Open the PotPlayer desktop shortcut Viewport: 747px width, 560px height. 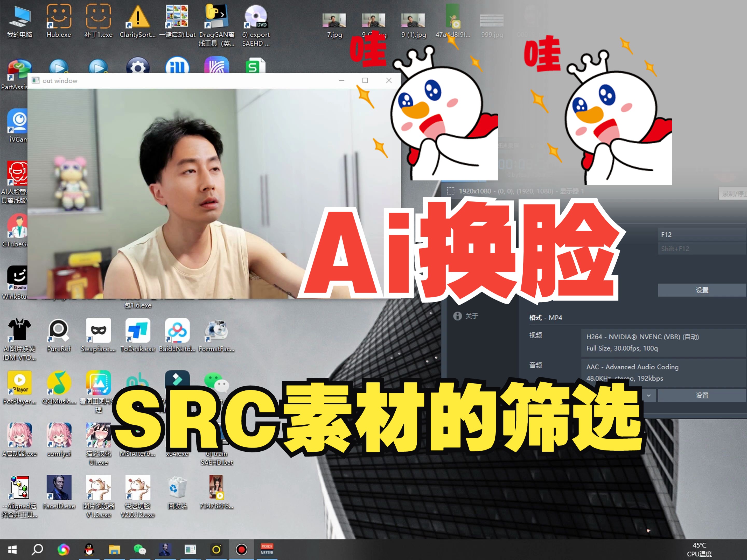point(20,387)
